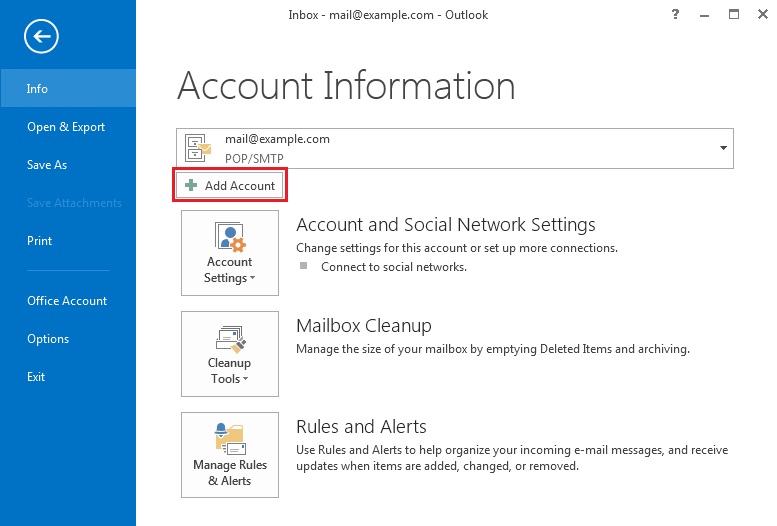Screen dimensions: 777x526
Task: Click the 'Manage the size of your mailbox' text
Action: 493,349
